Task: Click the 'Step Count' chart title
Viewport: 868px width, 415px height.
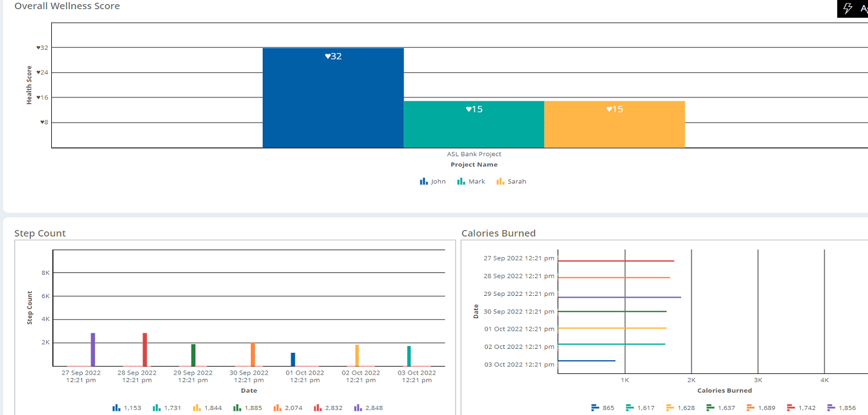Action: (40, 233)
